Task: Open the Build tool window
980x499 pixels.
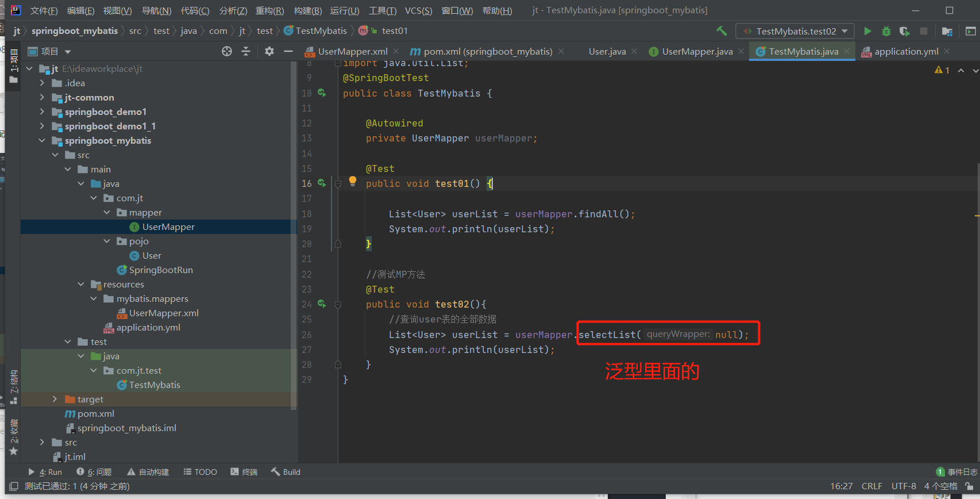Action: [x=285, y=472]
